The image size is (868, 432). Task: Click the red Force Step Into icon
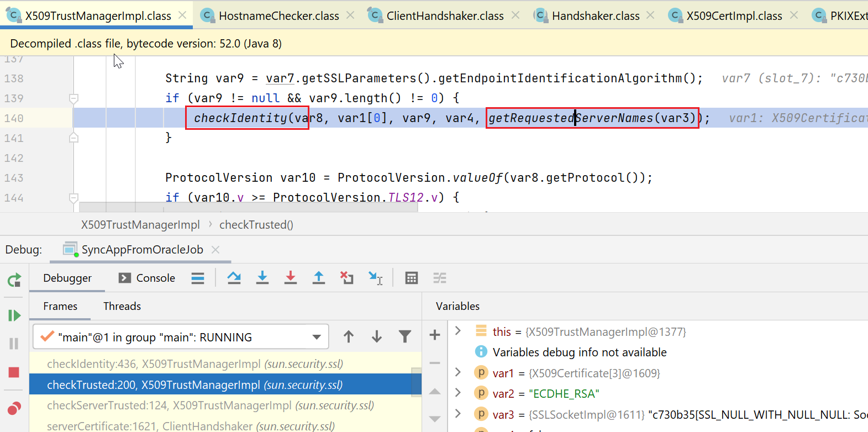tap(291, 278)
